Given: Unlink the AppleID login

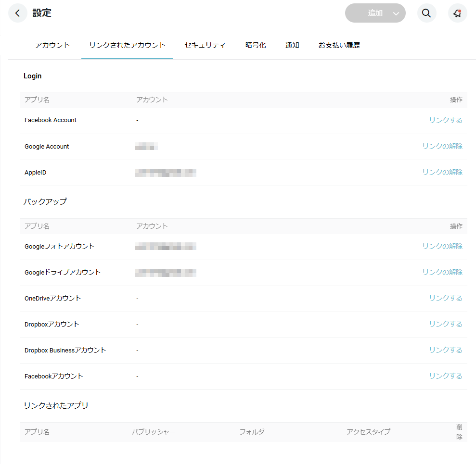Looking at the screenshot, I should (x=442, y=172).
